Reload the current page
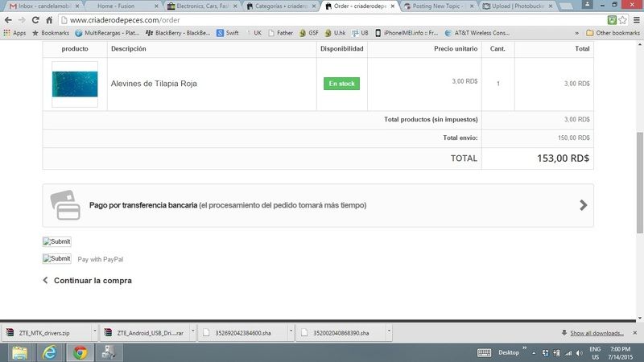This screenshot has height=362, width=644. [x=35, y=19]
